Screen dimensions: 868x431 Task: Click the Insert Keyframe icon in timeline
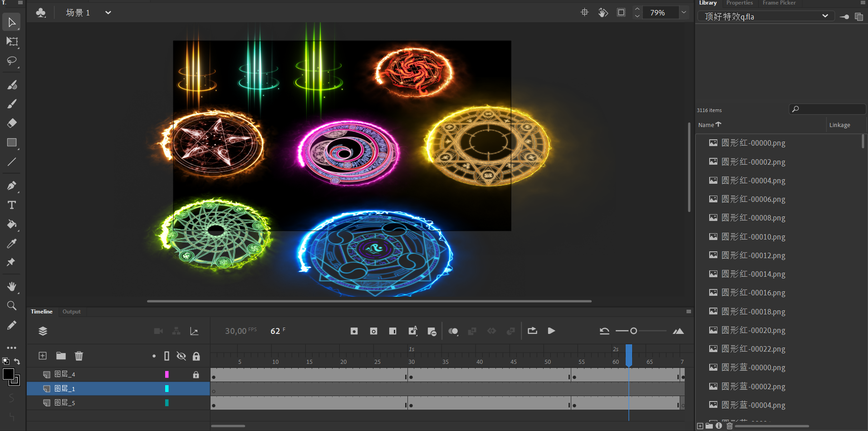(354, 331)
